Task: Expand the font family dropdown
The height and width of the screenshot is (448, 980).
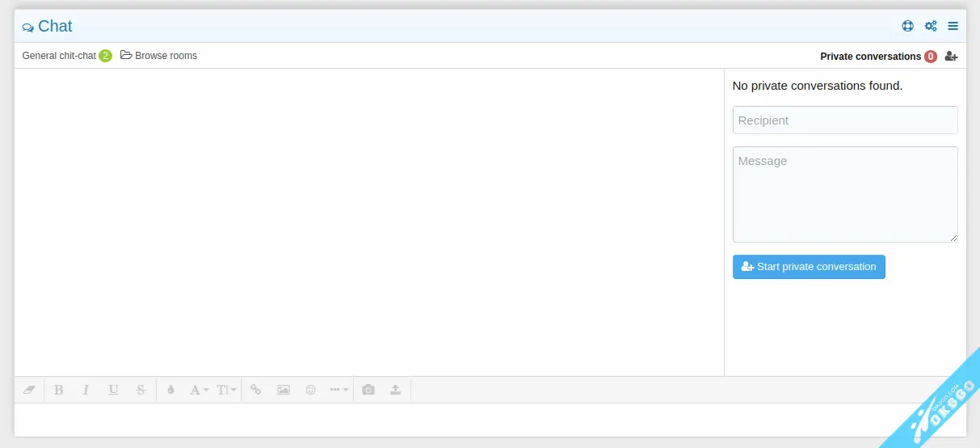Action: point(199,390)
